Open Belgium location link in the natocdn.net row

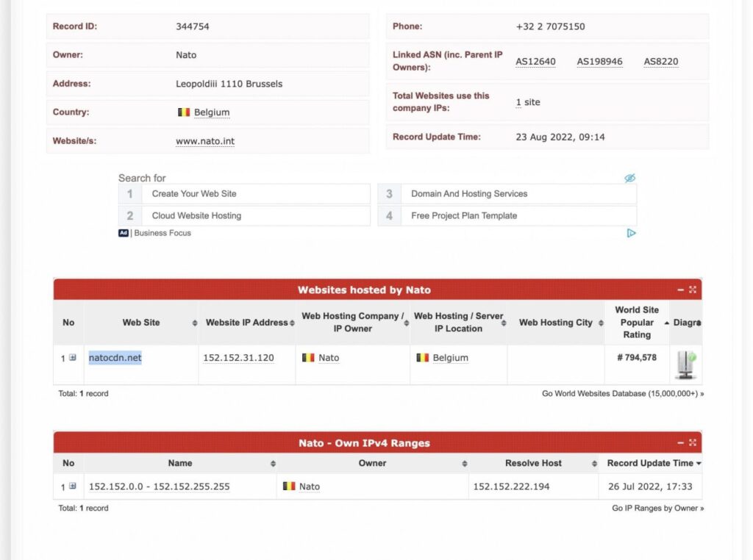(x=451, y=357)
